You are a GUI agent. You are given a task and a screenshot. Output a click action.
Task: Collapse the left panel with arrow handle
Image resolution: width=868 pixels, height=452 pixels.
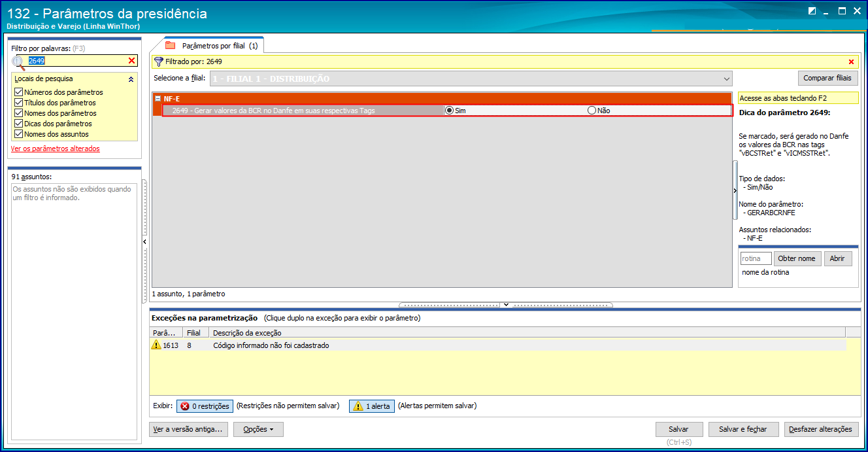point(144,242)
